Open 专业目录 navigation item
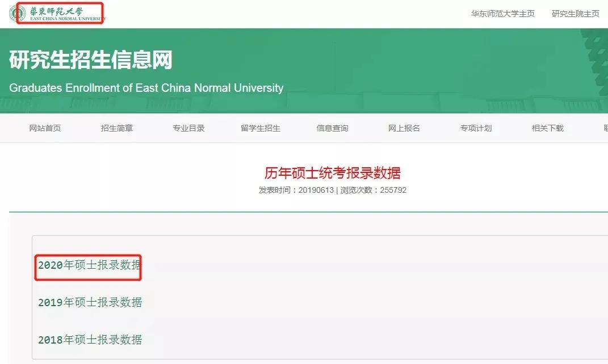The width and height of the screenshot is (608, 364). coord(188,128)
